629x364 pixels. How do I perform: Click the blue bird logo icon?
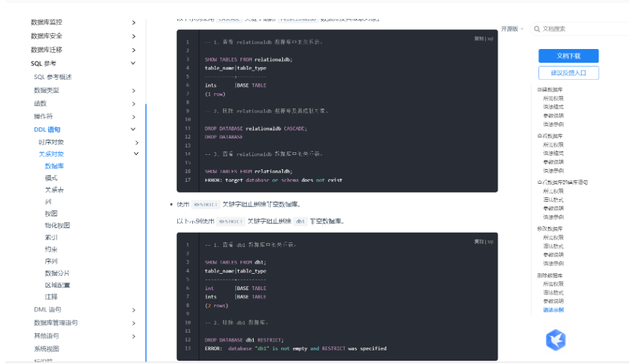[x=555, y=340]
